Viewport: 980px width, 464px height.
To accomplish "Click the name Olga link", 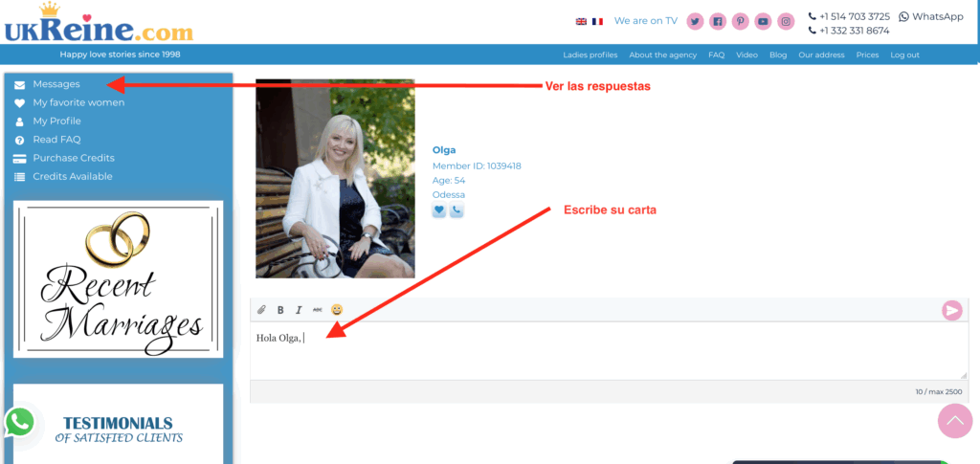I will pyautogui.click(x=444, y=150).
